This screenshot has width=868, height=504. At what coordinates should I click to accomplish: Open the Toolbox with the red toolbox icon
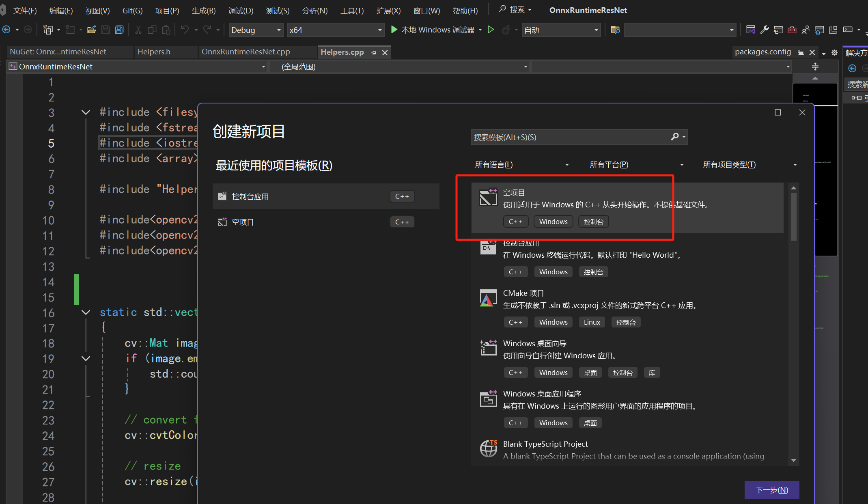pyautogui.click(x=792, y=30)
